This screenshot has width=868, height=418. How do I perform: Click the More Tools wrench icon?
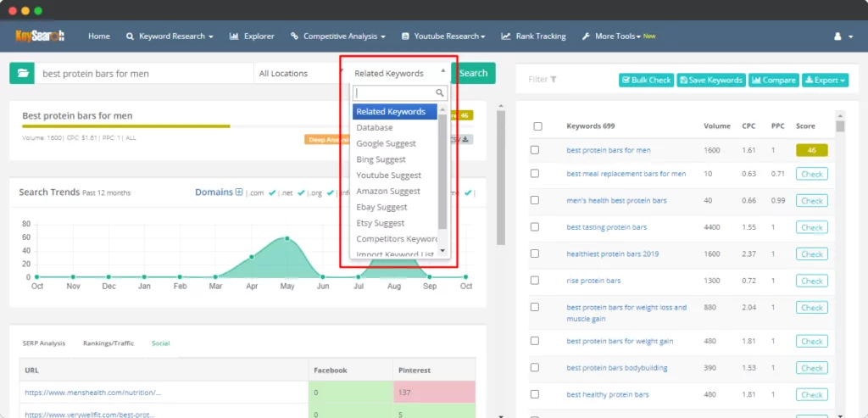586,36
